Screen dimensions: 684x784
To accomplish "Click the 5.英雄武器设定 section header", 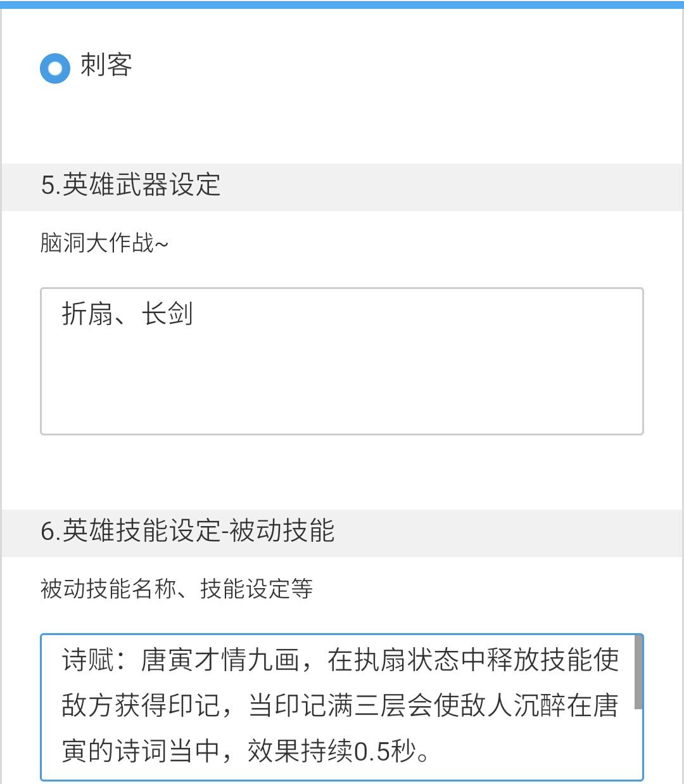I will coord(342,186).
